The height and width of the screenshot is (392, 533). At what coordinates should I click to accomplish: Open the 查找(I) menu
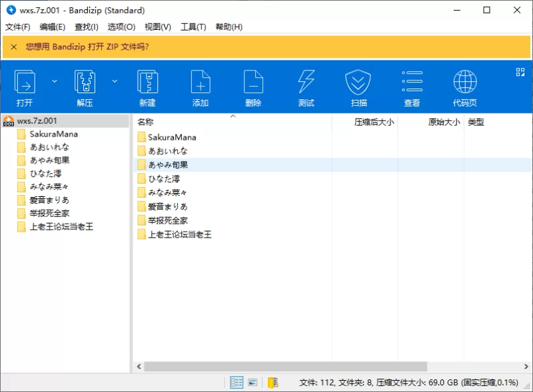[87, 27]
